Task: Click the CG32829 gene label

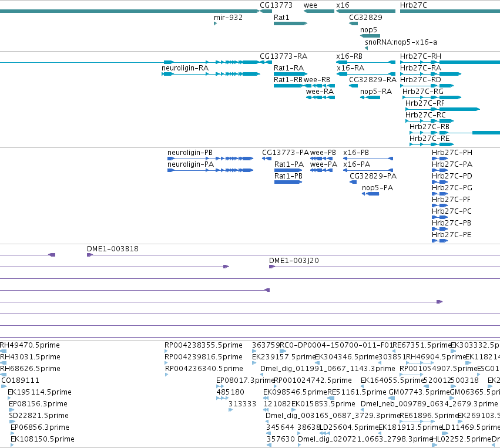Action: click(365, 18)
